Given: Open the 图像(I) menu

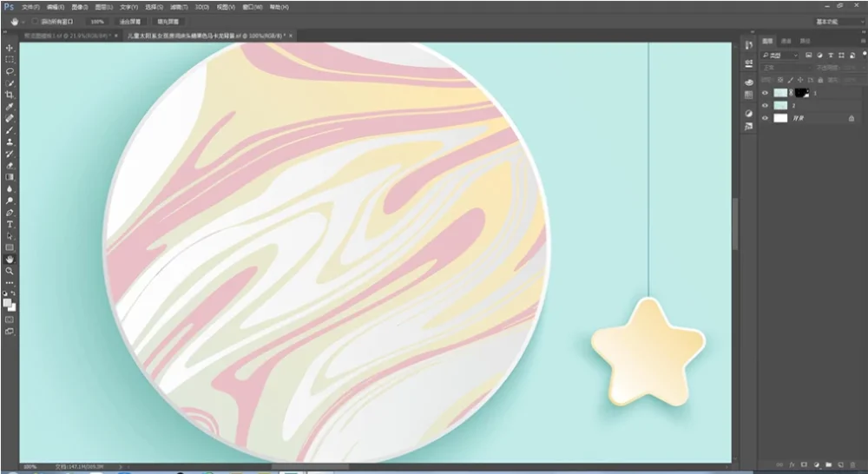Looking at the screenshot, I should coord(80,7).
